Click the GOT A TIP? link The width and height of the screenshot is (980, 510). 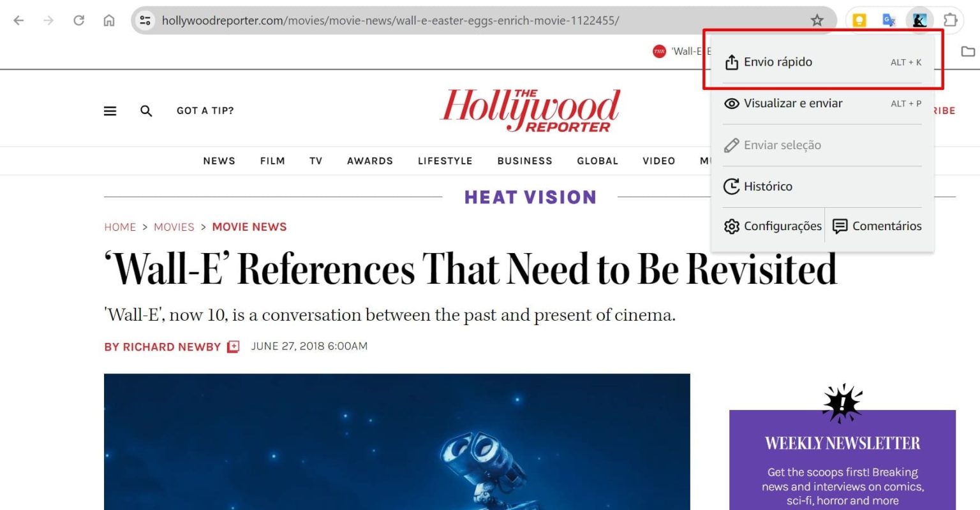[205, 111]
